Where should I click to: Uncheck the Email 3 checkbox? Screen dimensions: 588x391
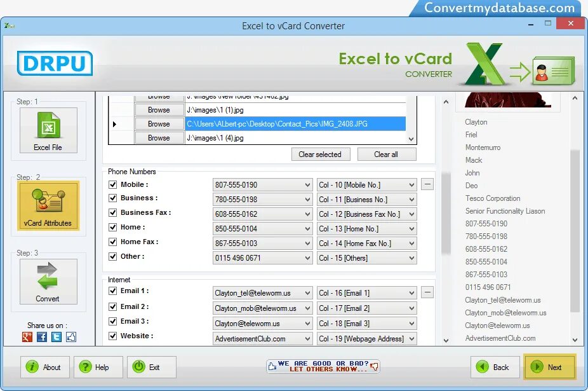click(x=112, y=321)
